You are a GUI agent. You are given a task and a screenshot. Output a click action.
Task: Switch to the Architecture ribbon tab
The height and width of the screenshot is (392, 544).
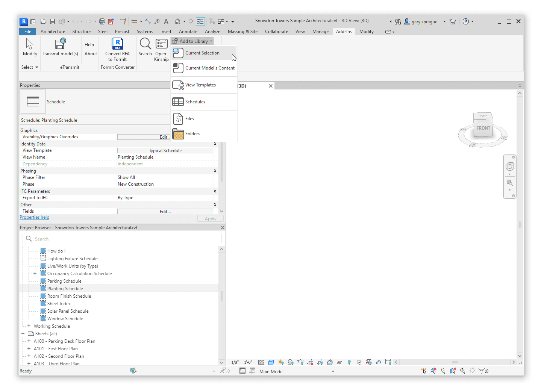(x=53, y=31)
